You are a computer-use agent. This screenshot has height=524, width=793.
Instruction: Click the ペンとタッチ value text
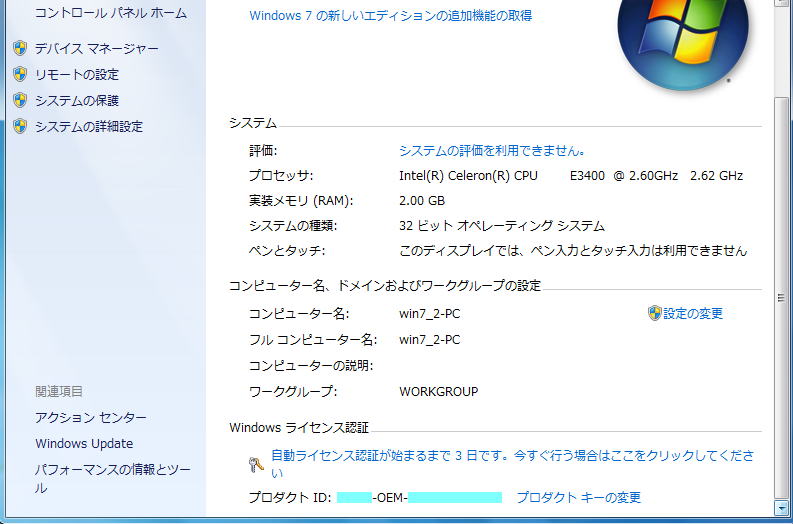573,250
